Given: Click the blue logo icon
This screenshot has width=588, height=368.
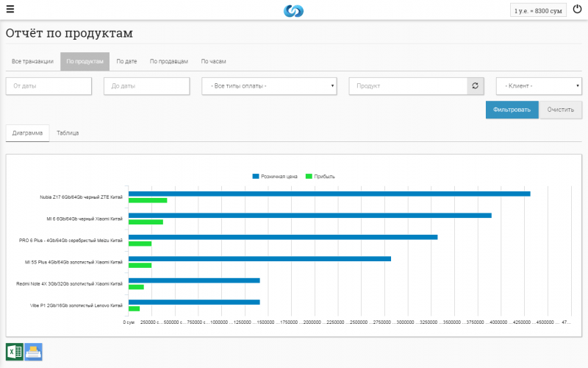Looking at the screenshot, I should click(x=293, y=11).
